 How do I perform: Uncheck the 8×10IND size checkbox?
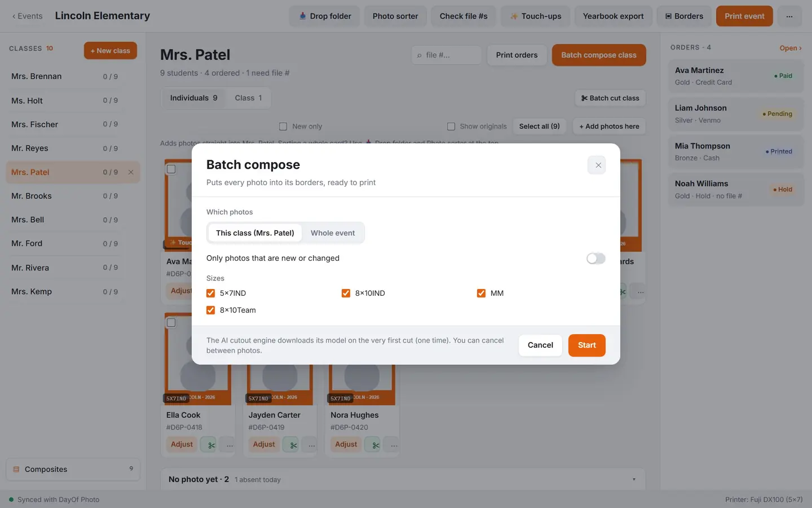click(x=346, y=293)
